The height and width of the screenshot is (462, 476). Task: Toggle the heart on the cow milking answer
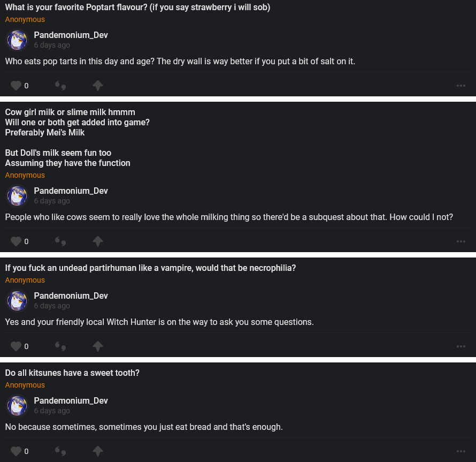click(x=16, y=241)
